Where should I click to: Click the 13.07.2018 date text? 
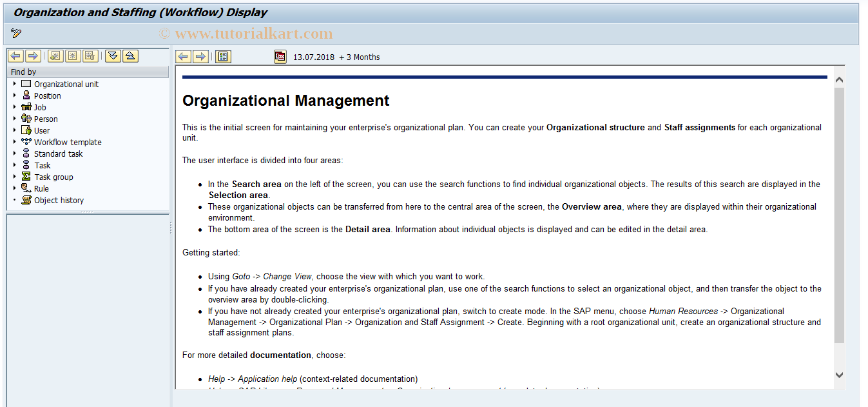[314, 57]
